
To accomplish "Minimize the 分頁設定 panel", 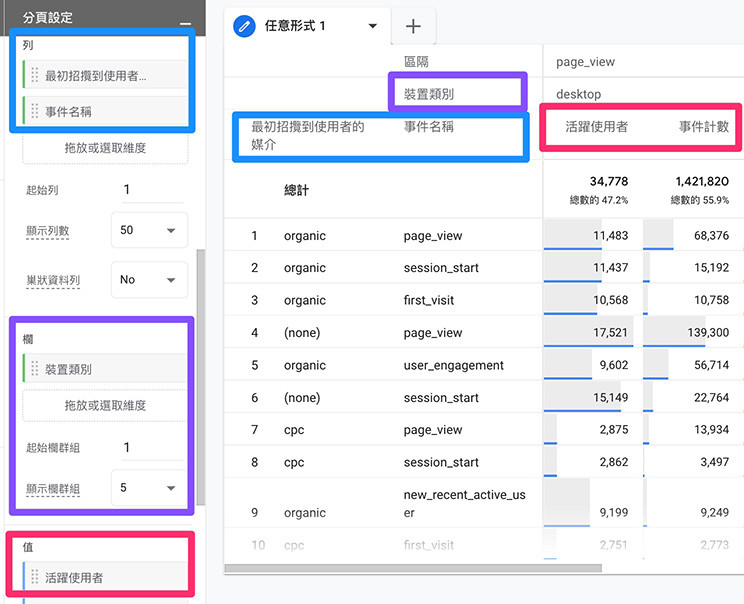I will click(186, 23).
